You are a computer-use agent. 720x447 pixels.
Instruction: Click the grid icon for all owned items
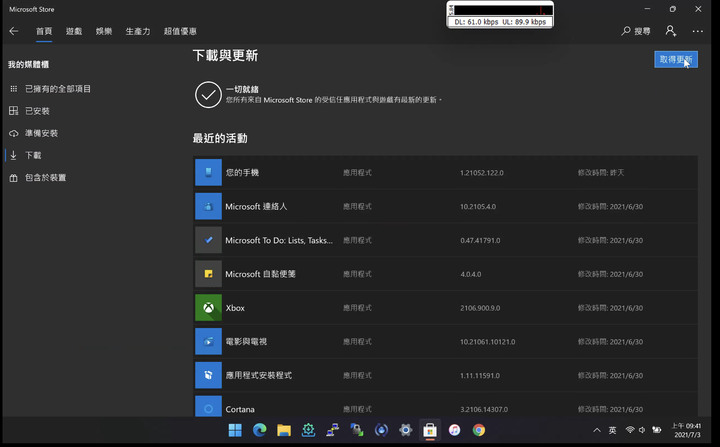[x=14, y=89]
